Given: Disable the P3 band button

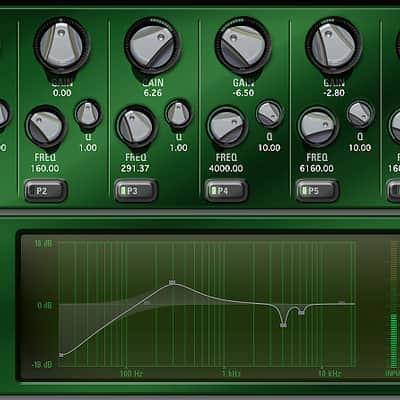Looking at the screenshot, I should [136, 191].
